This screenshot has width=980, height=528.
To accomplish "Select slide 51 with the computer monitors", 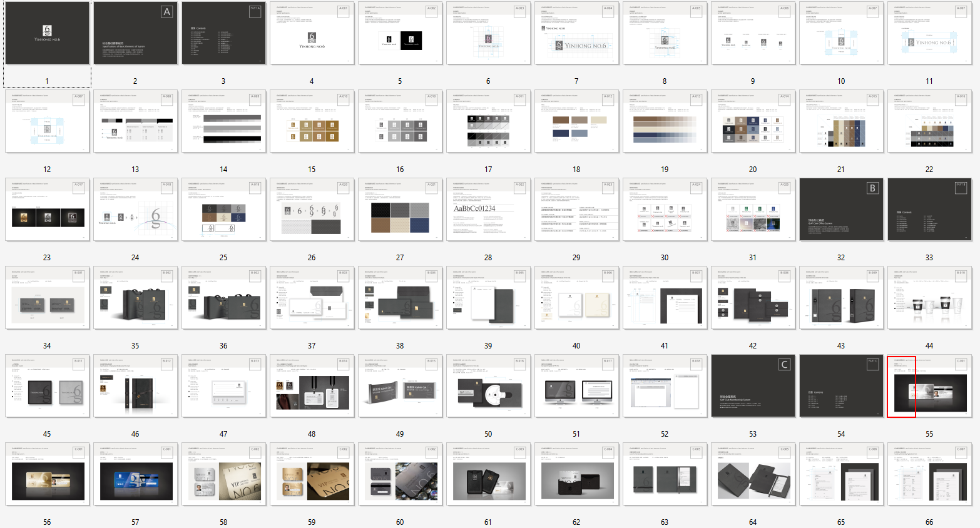I will point(576,386).
